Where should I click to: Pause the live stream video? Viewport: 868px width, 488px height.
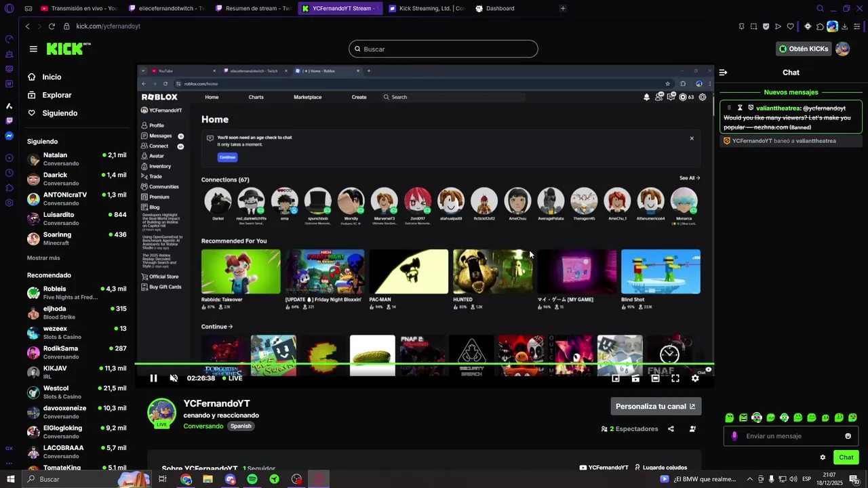pyautogui.click(x=153, y=378)
